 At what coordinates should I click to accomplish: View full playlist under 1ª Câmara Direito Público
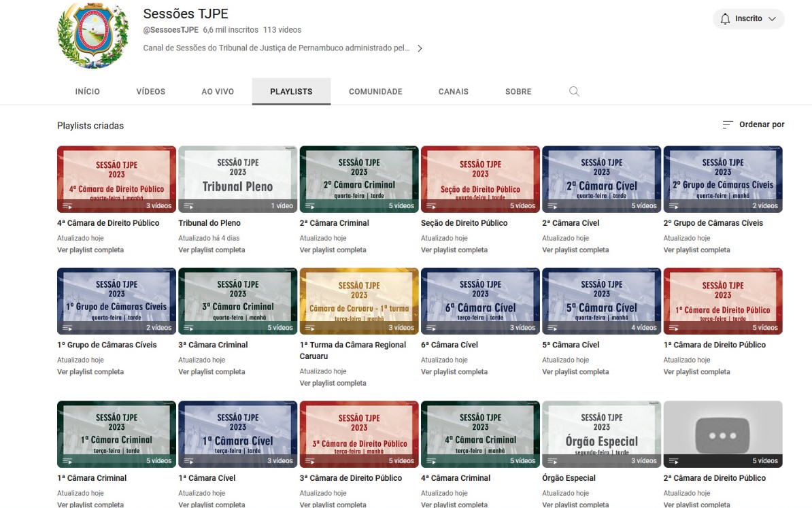click(x=696, y=372)
